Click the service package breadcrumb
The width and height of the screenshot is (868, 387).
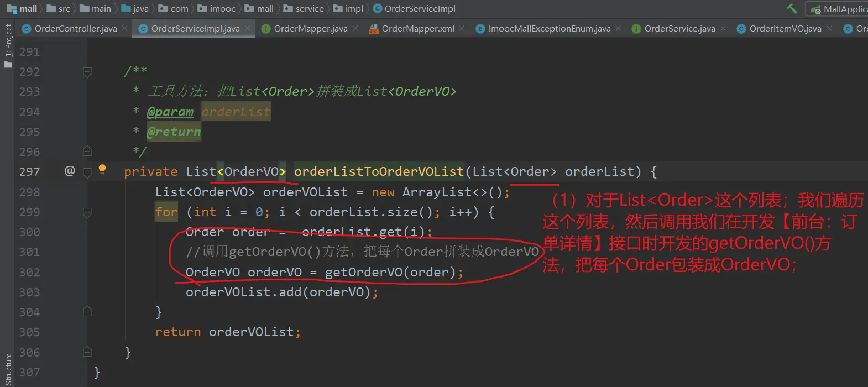pyautogui.click(x=304, y=8)
